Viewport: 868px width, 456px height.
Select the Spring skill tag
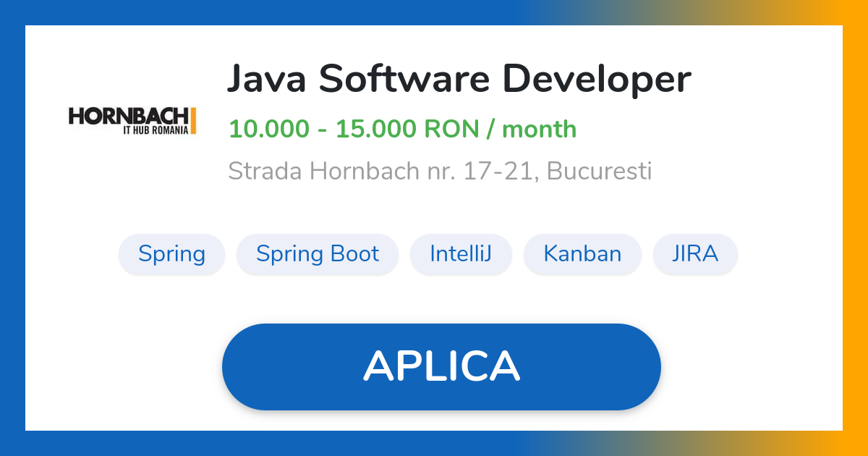pos(171,254)
